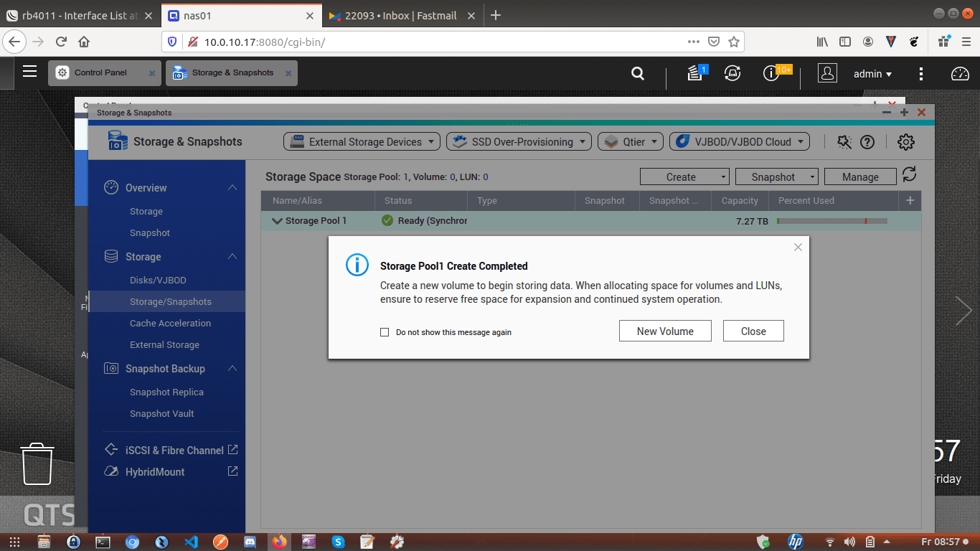Screen dimensions: 980x551
Task: Open Skype from the taskbar
Action: (338, 542)
